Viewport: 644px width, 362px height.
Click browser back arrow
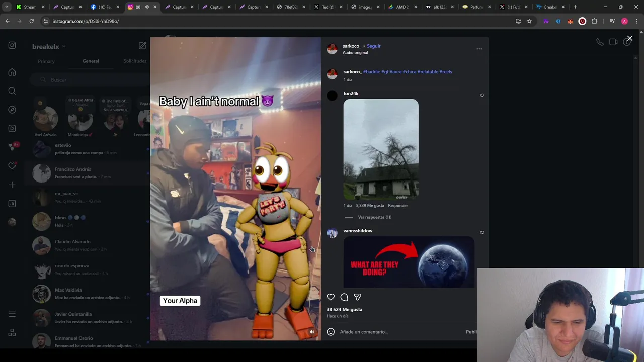pyautogui.click(x=7, y=21)
